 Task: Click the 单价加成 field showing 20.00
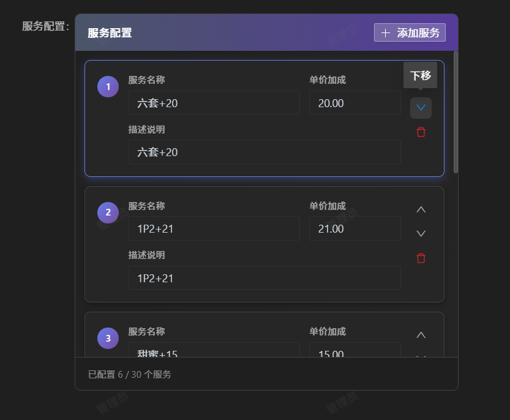point(354,103)
